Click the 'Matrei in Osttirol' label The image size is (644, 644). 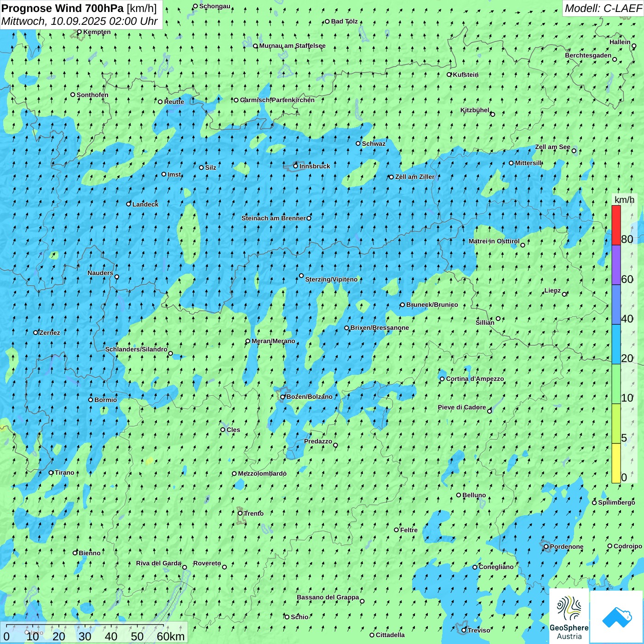494,241
